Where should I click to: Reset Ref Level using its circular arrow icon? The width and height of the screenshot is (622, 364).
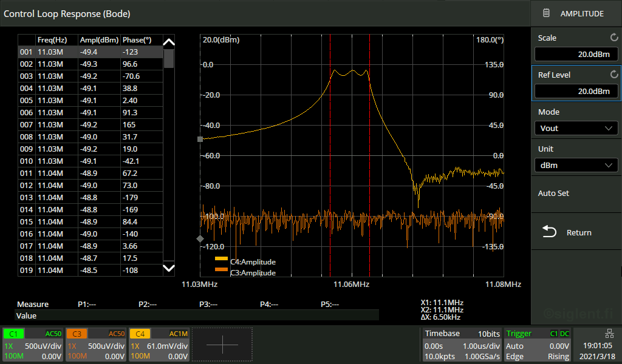coord(613,75)
